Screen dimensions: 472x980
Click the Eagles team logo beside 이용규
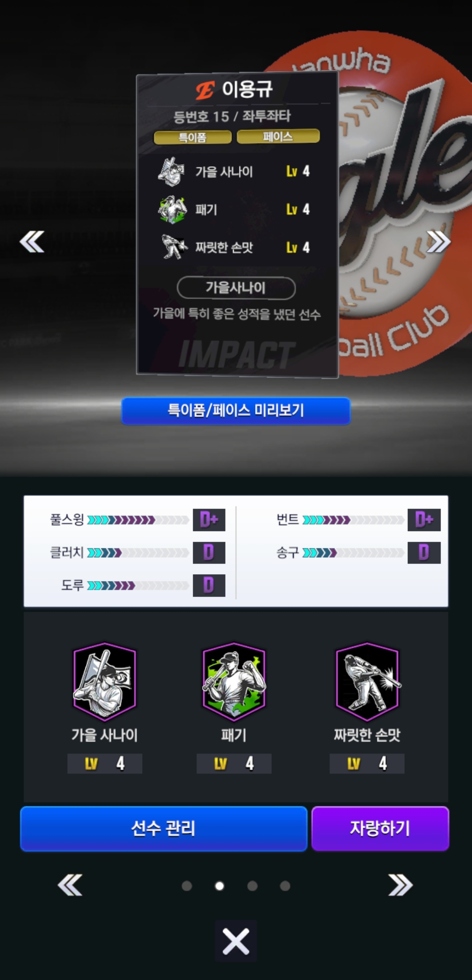coord(205,91)
